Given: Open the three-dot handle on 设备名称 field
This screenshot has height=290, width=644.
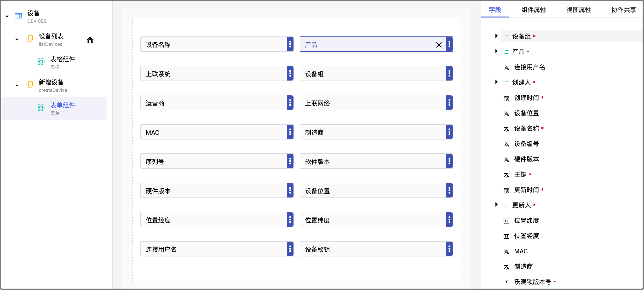Looking at the screenshot, I should 290,44.
